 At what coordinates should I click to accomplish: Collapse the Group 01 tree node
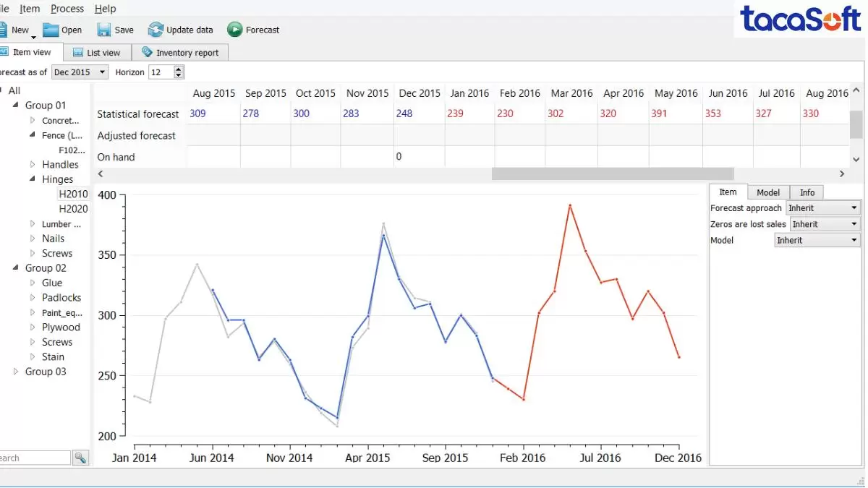[x=17, y=106]
